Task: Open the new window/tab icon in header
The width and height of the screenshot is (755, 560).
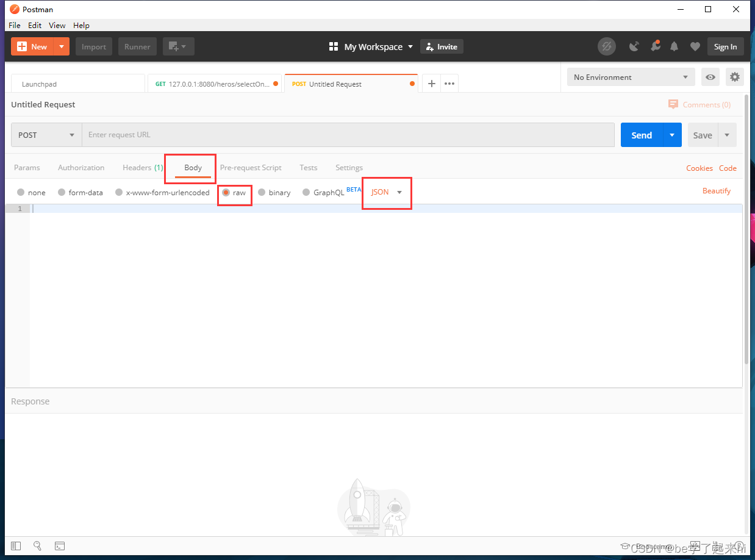Action: [x=178, y=46]
